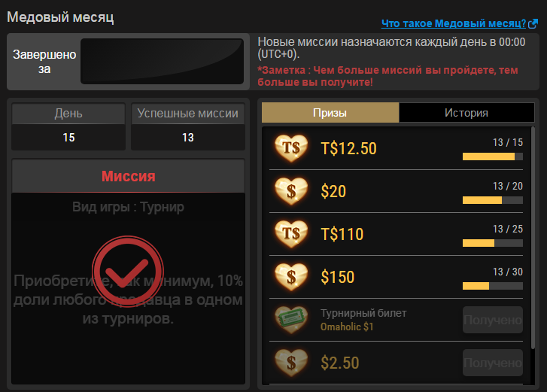The image size is (547, 392).
Task: Click the $2.50 heart prize icon
Action: [291, 363]
